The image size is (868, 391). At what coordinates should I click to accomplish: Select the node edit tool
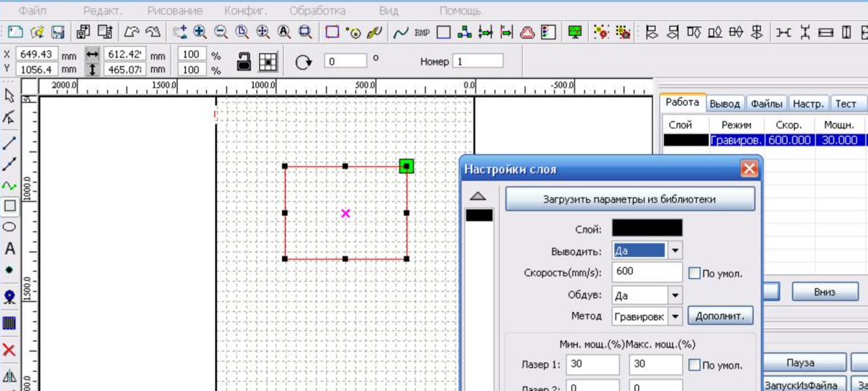(x=9, y=117)
